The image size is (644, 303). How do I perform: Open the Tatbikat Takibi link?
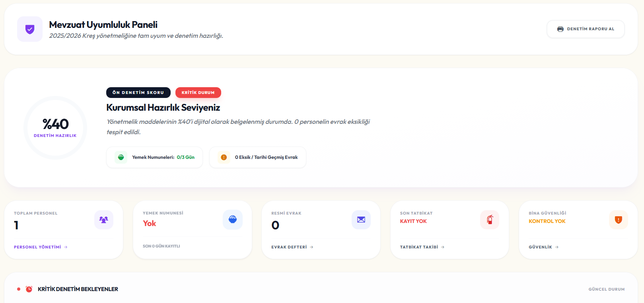(422, 247)
